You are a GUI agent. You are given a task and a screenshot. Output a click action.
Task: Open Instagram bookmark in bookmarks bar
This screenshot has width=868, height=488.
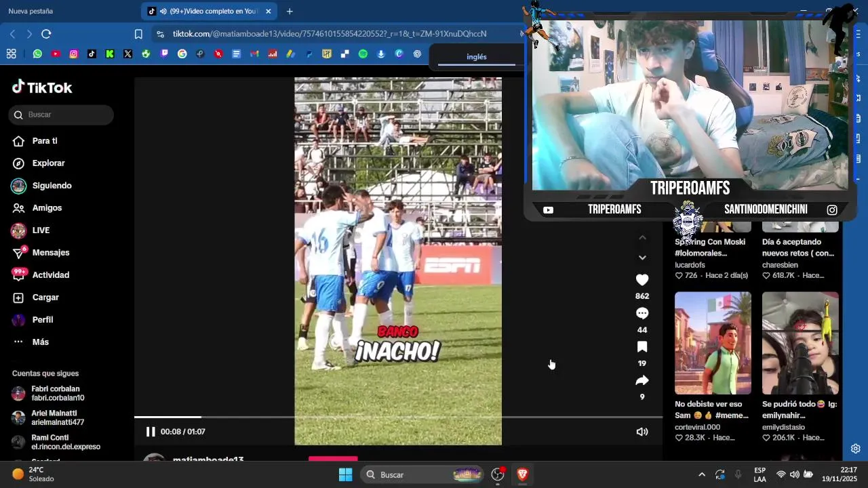pos(73,54)
